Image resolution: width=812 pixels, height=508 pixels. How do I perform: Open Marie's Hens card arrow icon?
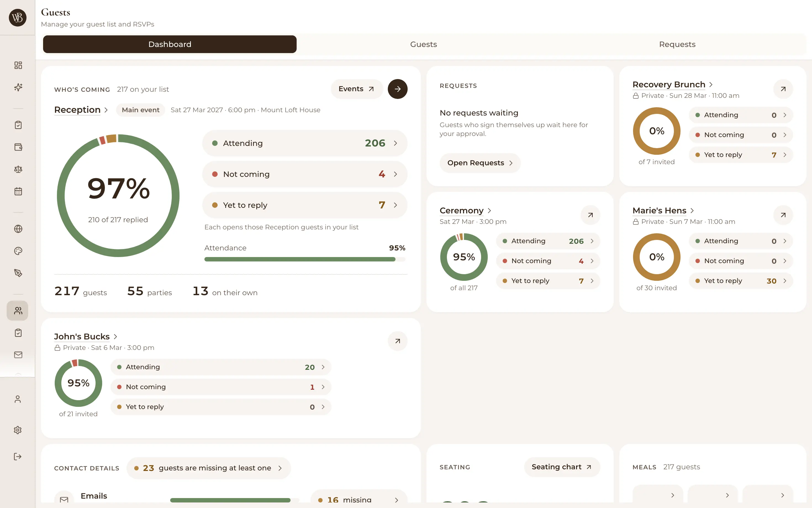[x=783, y=215]
